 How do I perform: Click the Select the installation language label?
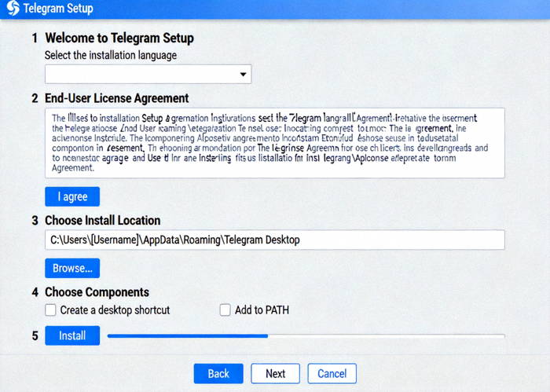click(x=110, y=55)
